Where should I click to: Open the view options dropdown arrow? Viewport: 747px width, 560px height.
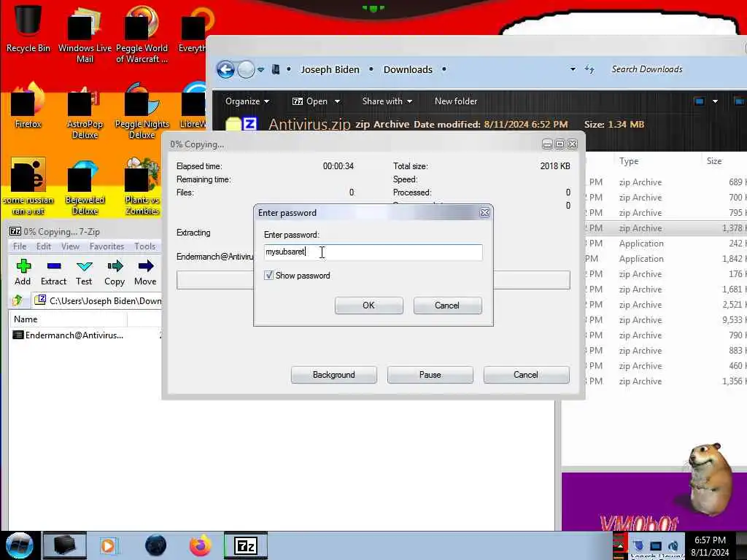pyautogui.click(x=715, y=101)
